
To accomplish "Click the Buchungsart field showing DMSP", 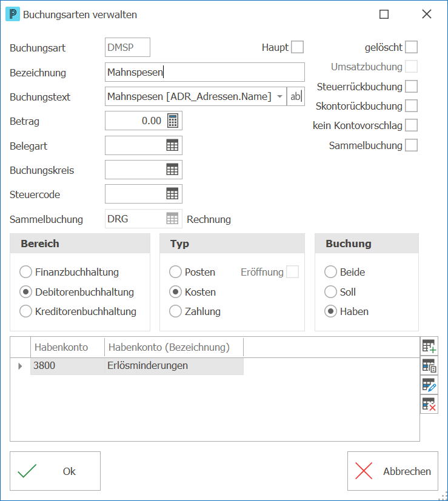I will click(127, 47).
